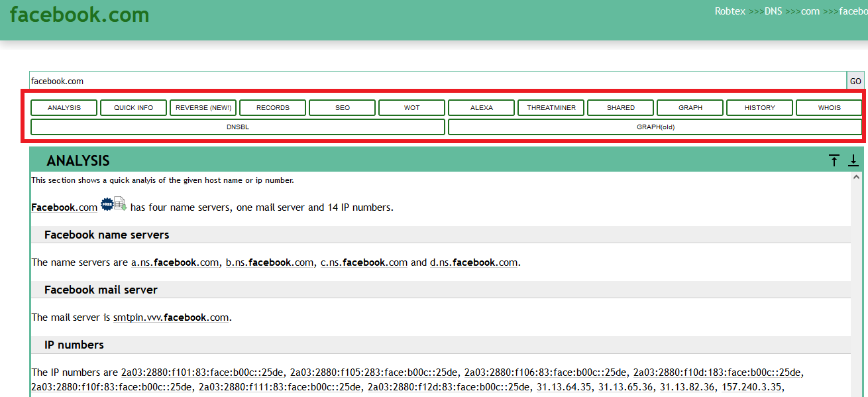Open the Robtex breadcrumb link

(731, 11)
